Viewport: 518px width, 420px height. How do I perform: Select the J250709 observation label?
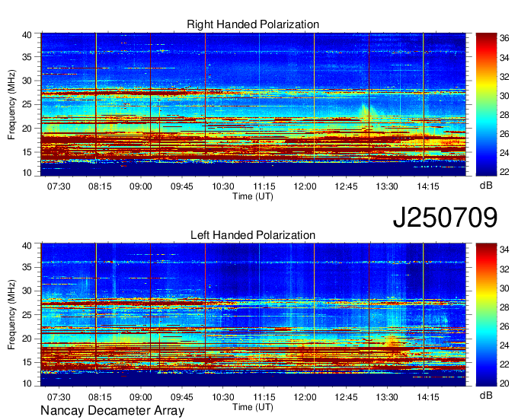445,218
